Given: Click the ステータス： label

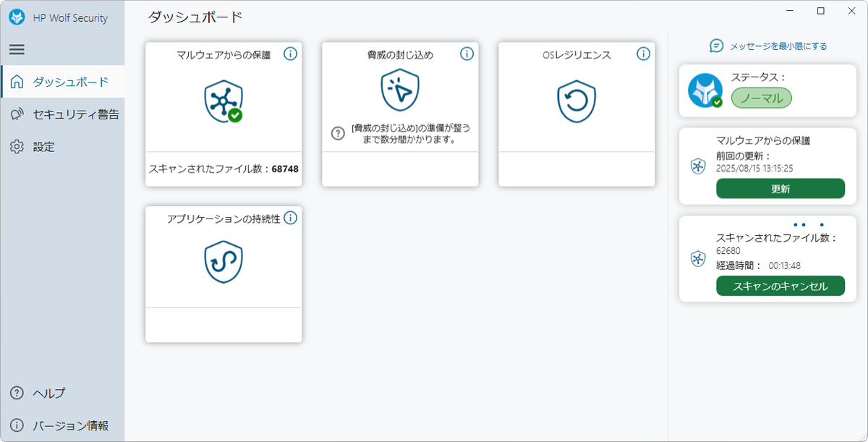Looking at the screenshot, I should click(x=758, y=77).
